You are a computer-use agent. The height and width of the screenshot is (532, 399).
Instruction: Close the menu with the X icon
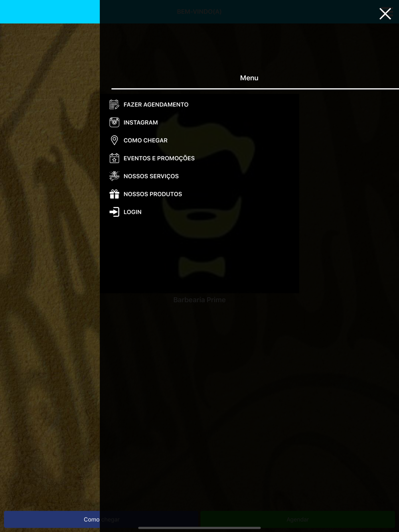tap(385, 14)
